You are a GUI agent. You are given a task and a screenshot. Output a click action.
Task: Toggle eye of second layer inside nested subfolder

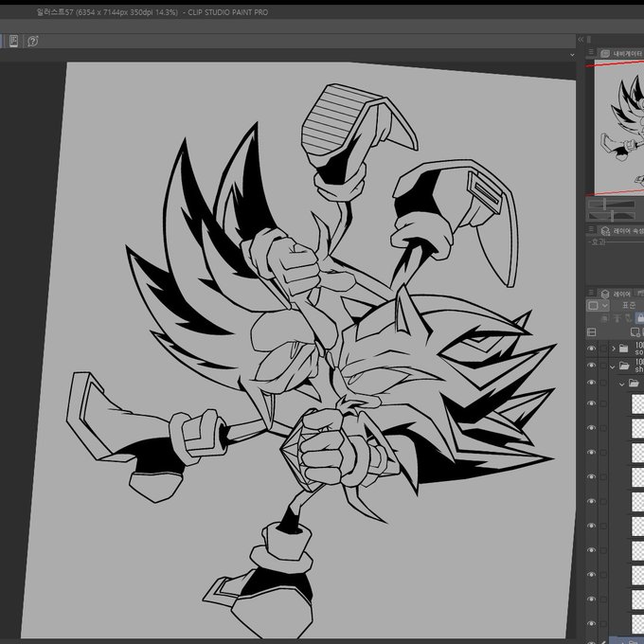[591, 427]
